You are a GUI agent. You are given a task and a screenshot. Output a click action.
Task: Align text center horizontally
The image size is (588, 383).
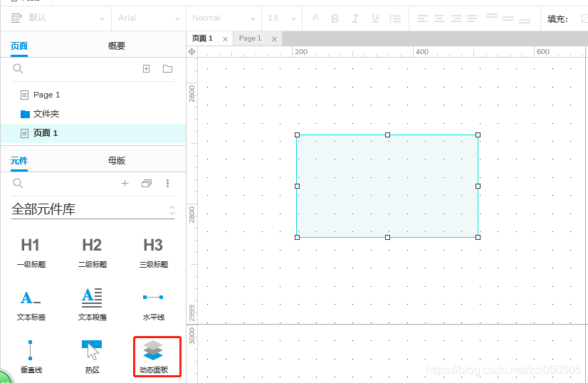(x=439, y=19)
